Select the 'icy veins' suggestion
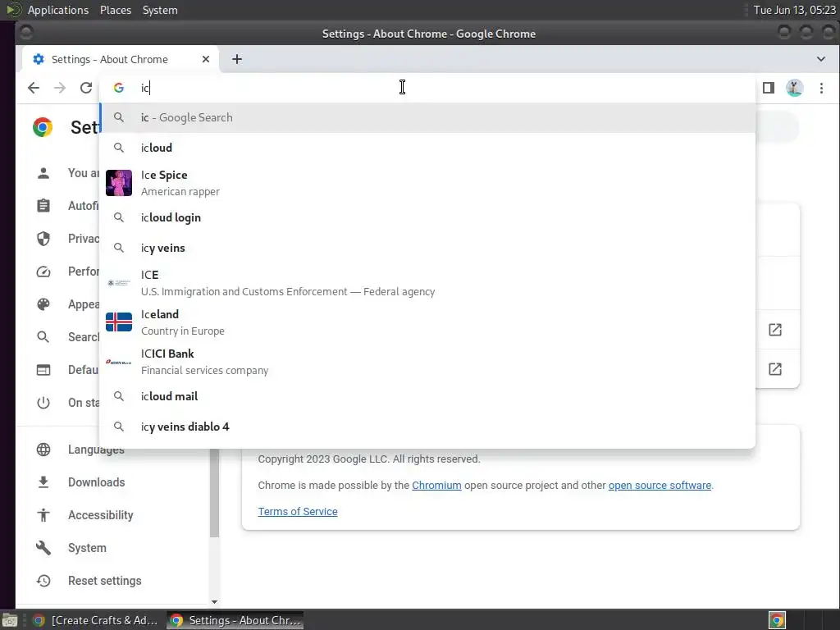The image size is (840, 630). (427, 248)
